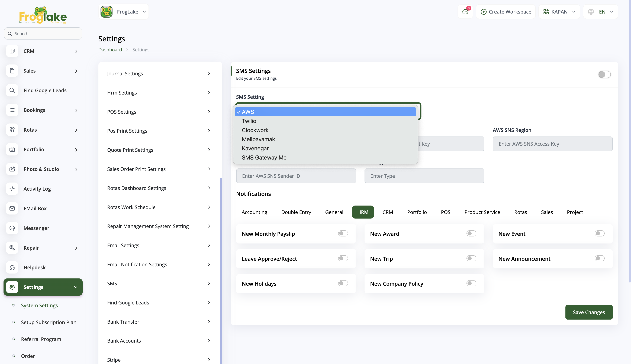Toggle the New Monthly Payslip notification
631x364 pixels.
pyautogui.click(x=343, y=233)
